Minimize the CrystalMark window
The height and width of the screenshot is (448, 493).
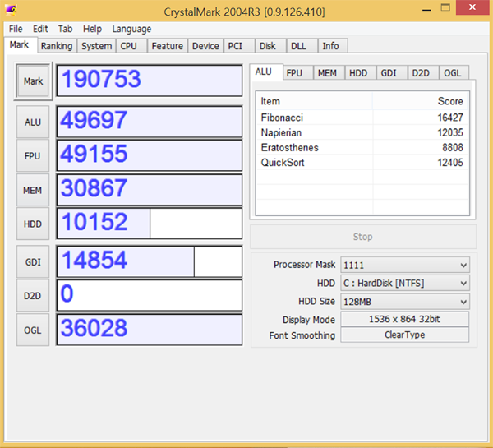(426, 8)
